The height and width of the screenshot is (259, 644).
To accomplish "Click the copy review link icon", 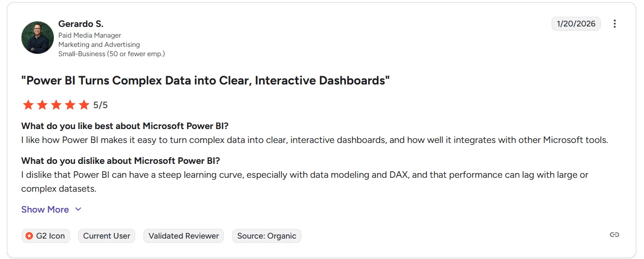I will pyautogui.click(x=614, y=235).
